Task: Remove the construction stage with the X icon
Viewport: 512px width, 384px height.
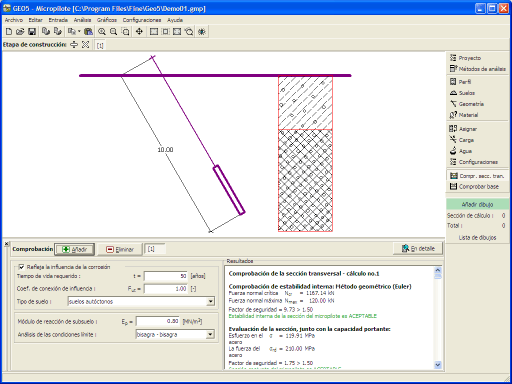Action: (86, 45)
